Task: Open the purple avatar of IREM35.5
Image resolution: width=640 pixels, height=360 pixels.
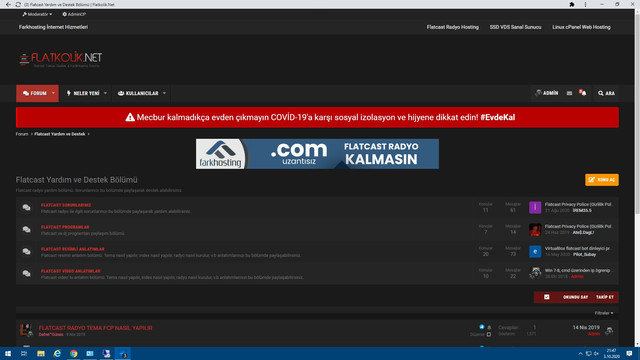Action: 535,207
